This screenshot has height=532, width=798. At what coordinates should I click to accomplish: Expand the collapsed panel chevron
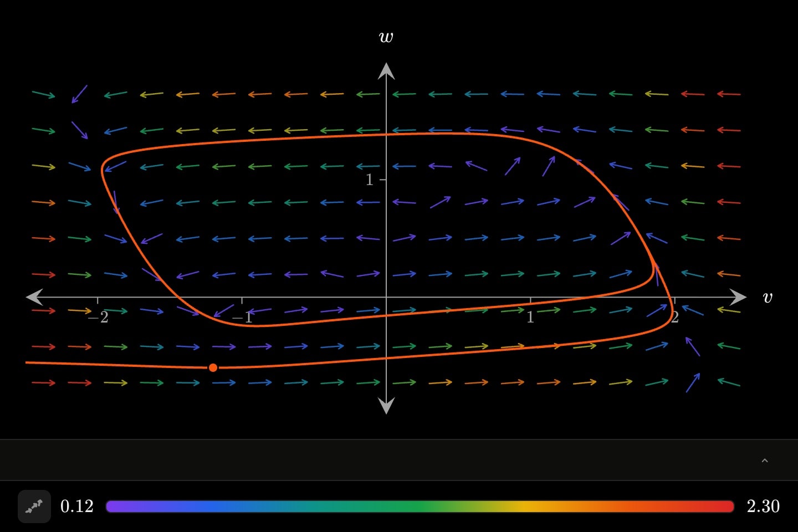tap(765, 461)
